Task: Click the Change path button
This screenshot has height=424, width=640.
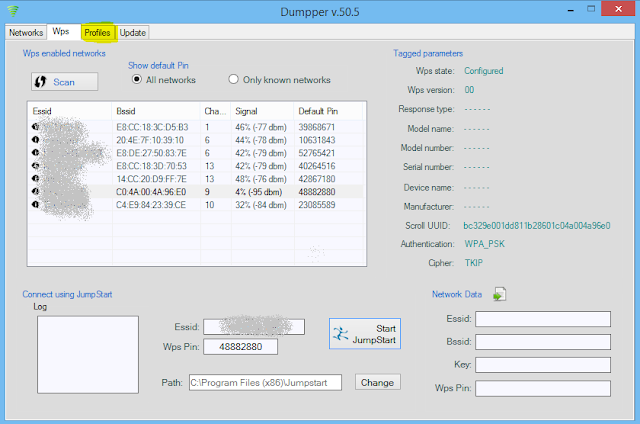Action: click(x=378, y=382)
